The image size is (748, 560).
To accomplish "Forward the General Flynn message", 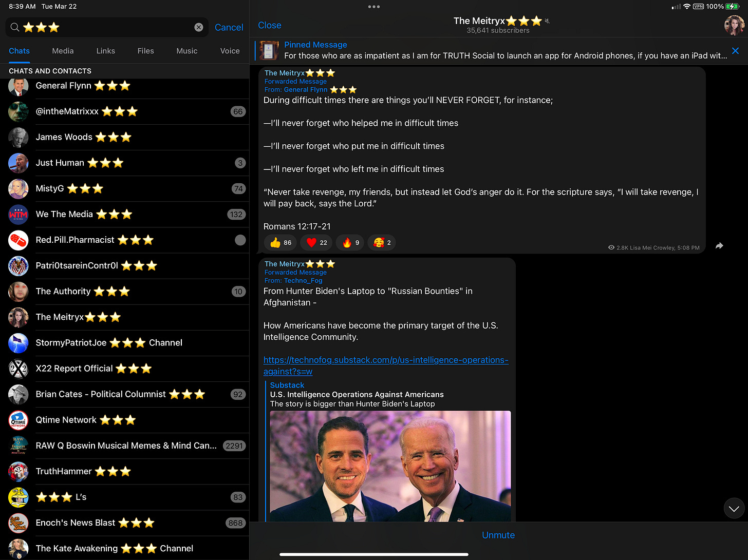I will coord(719,246).
